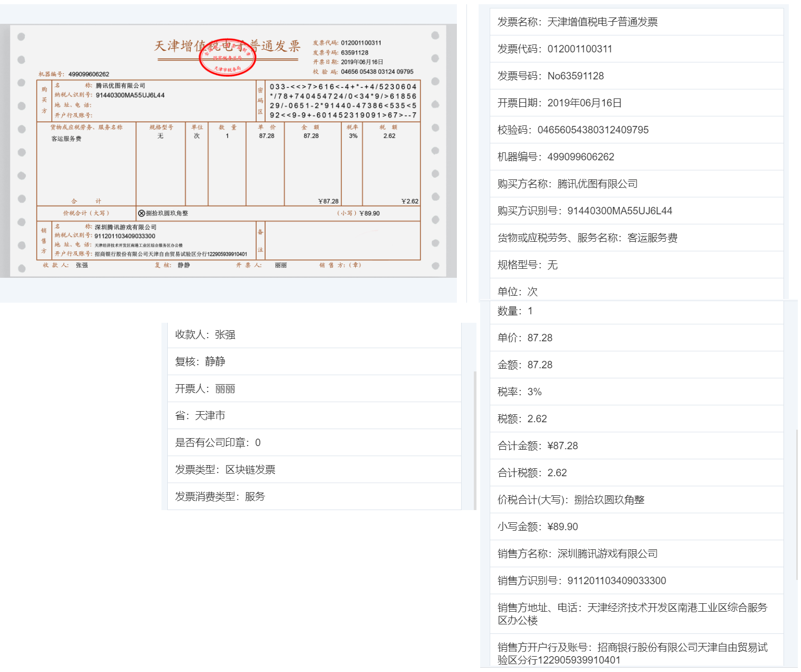Click the invoice title 天津增值税电子普通发票 in image
This screenshot has width=801, height=672.
tap(228, 46)
